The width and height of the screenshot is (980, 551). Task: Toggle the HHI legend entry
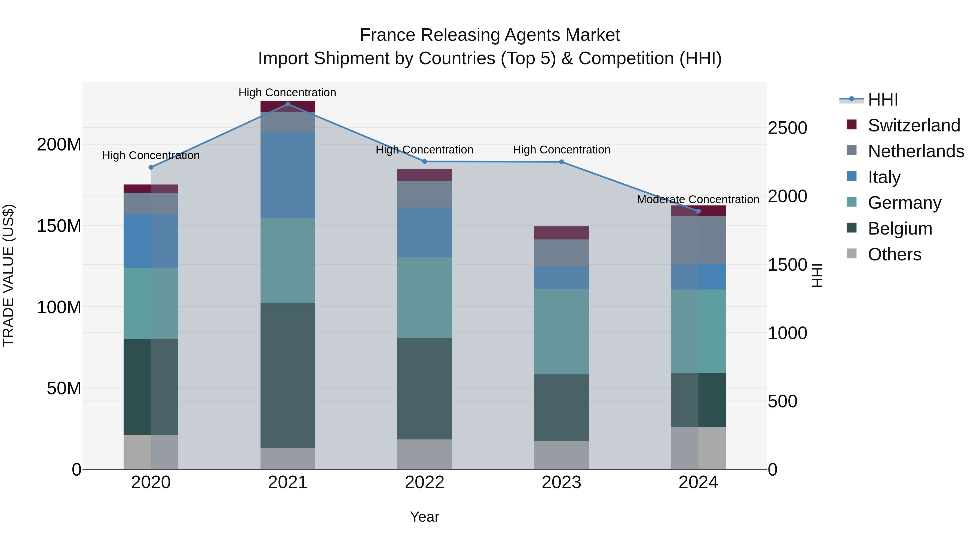pos(869,100)
